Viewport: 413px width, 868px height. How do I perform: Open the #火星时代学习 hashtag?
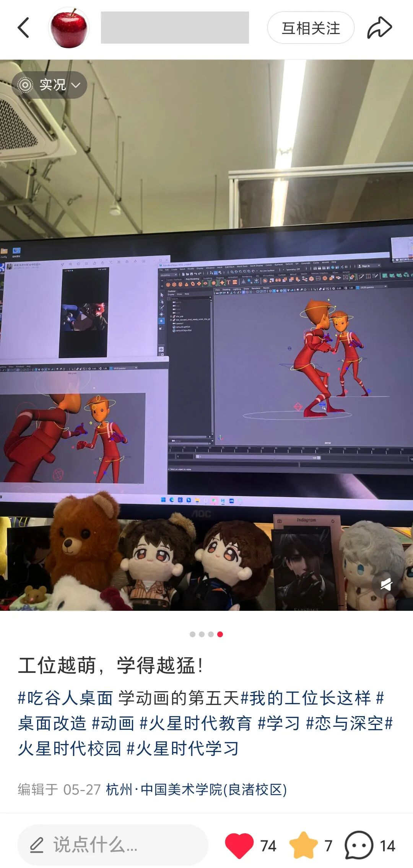[182, 749]
